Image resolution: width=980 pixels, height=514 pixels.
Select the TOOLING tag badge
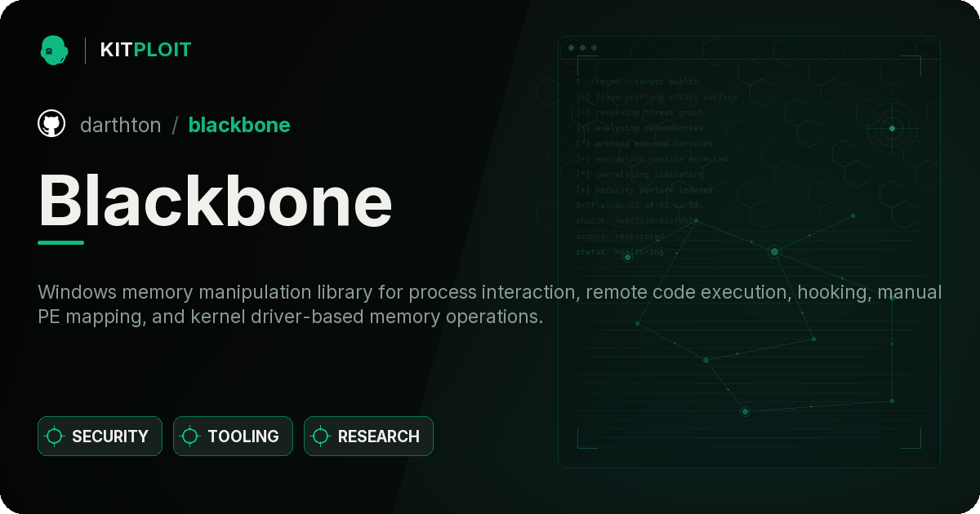233,436
